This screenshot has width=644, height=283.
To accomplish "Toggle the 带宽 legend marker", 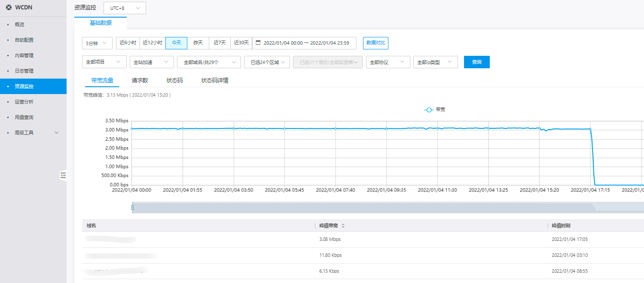I will [429, 110].
